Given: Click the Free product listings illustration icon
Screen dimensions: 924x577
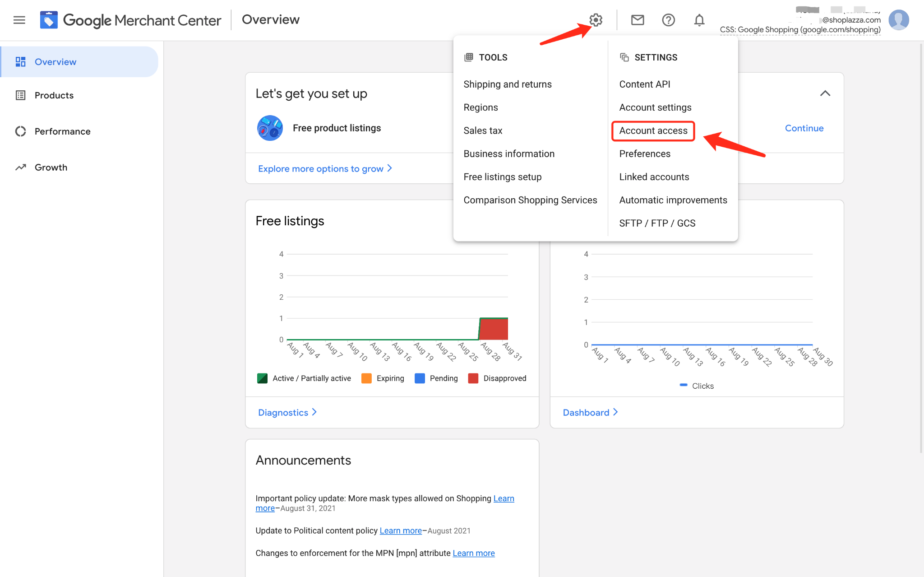Looking at the screenshot, I should point(270,128).
